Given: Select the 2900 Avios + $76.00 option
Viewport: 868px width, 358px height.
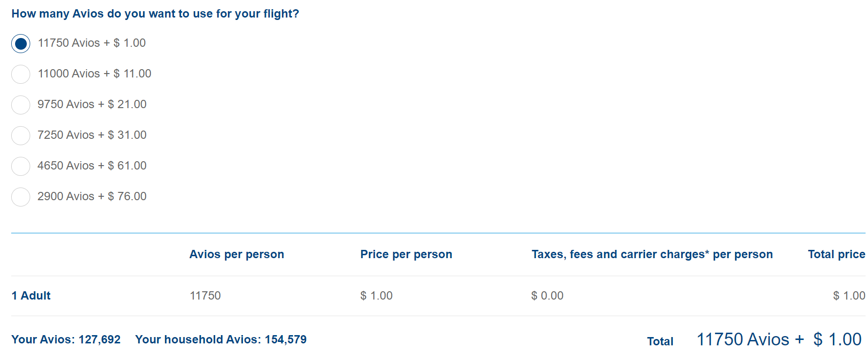Looking at the screenshot, I should tap(20, 197).
